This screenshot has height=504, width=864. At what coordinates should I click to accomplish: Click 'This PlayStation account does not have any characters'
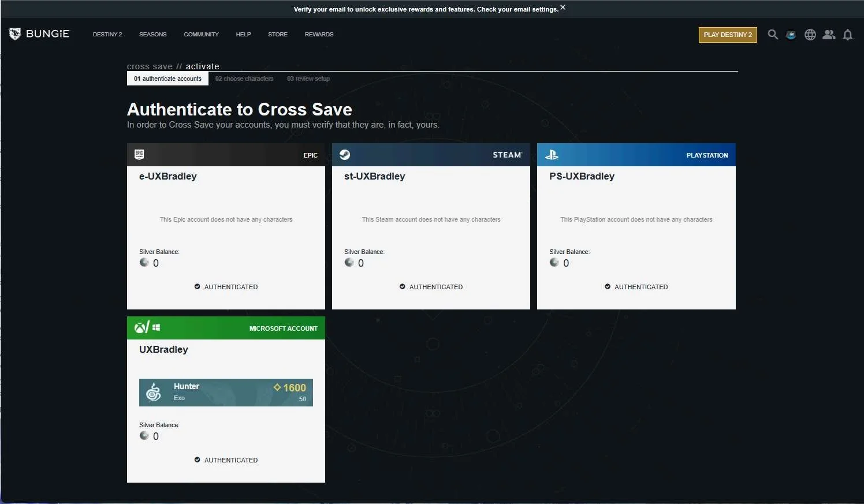pos(636,219)
